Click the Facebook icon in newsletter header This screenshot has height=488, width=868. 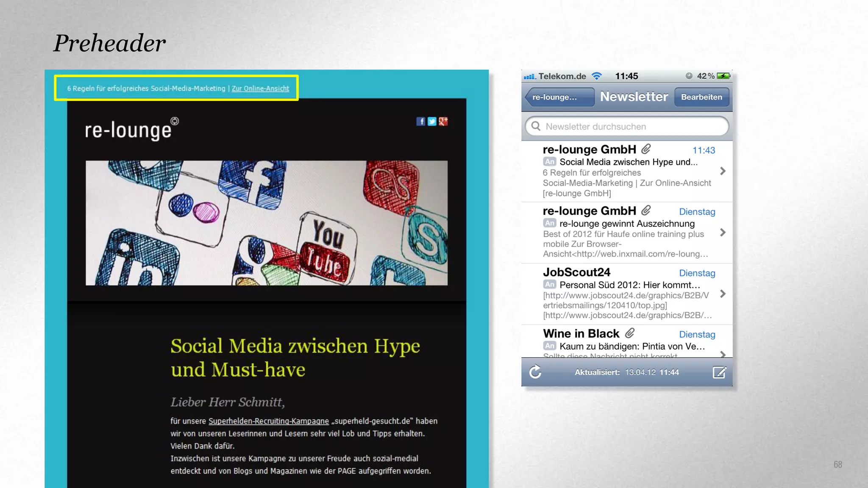point(420,122)
